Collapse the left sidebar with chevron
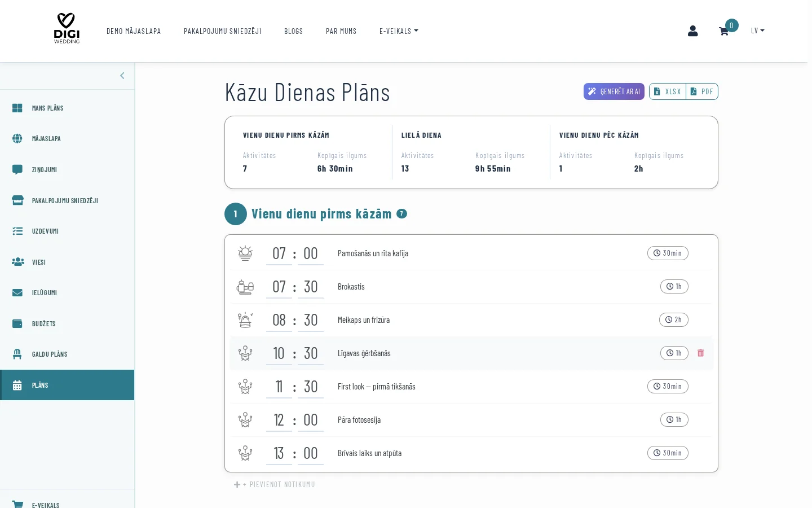Image resolution: width=812 pixels, height=508 pixels. [x=122, y=76]
